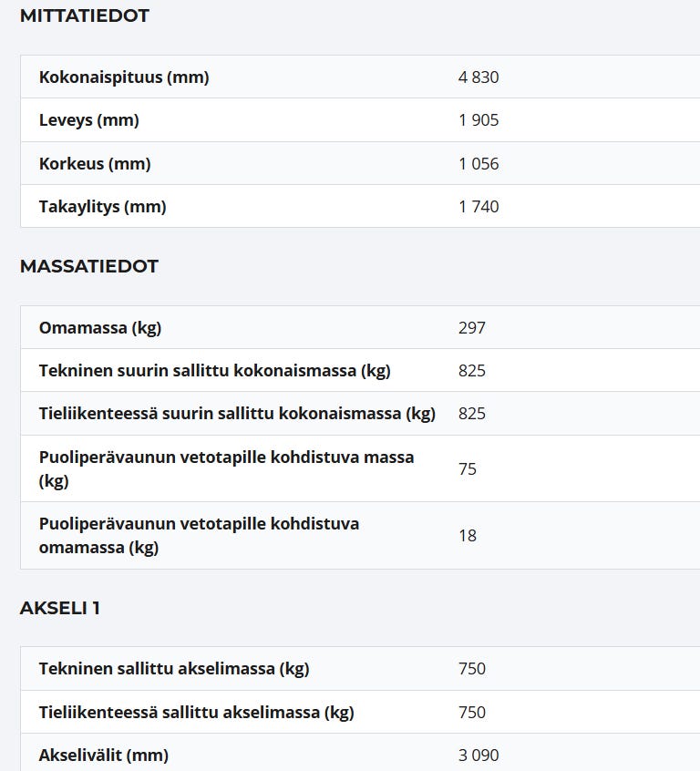
Task: Click the Takaylitys (mm) label
Action: point(103,207)
